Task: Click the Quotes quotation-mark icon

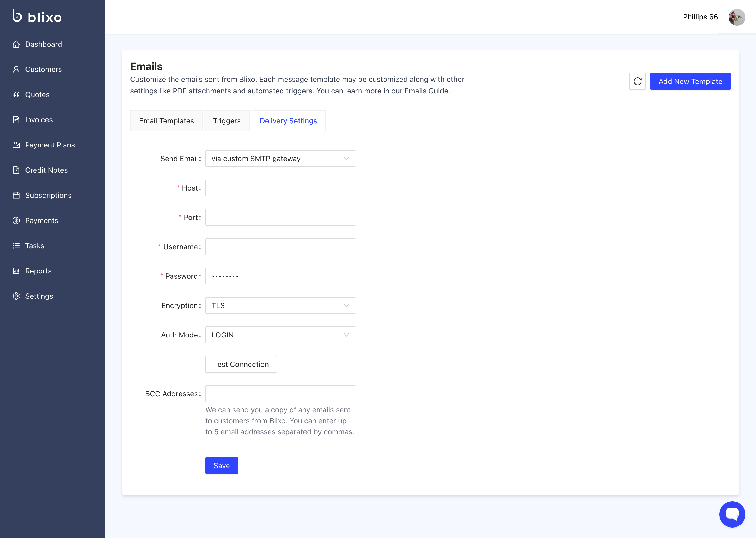Action: pyautogui.click(x=16, y=94)
